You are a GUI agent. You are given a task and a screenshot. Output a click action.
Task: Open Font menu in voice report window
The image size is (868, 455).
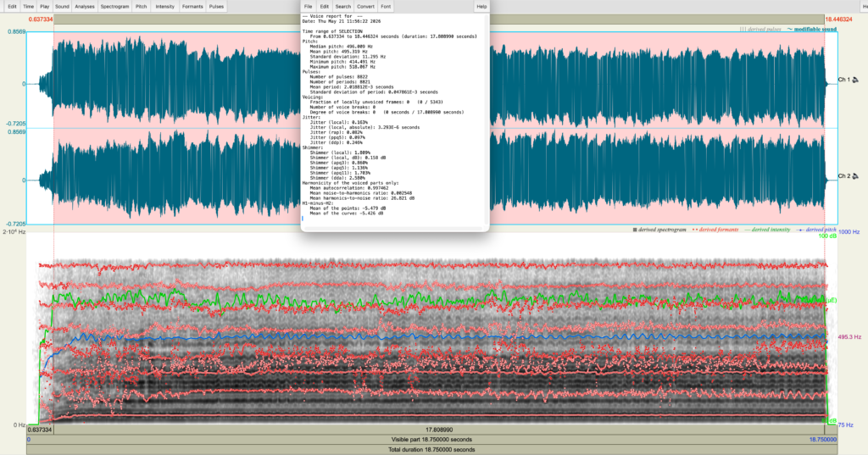(386, 7)
